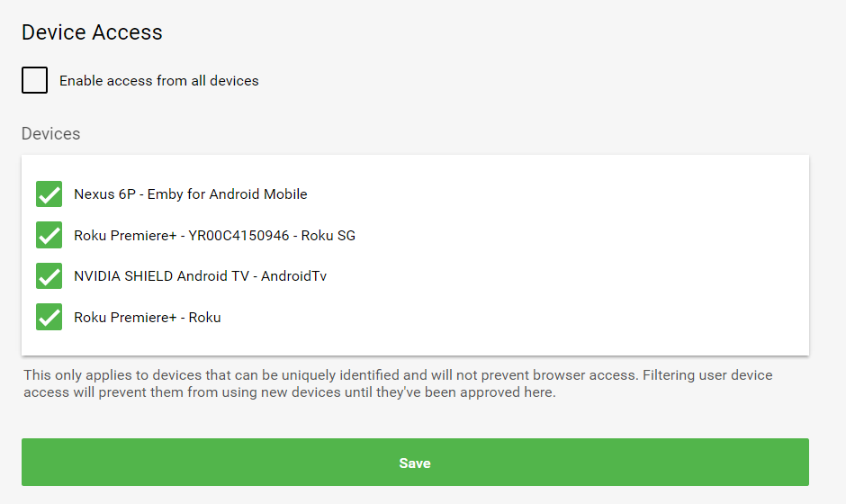Click the 'Enable access from all devices' label
Viewport: 846px width, 504px height.
point(158,81)
